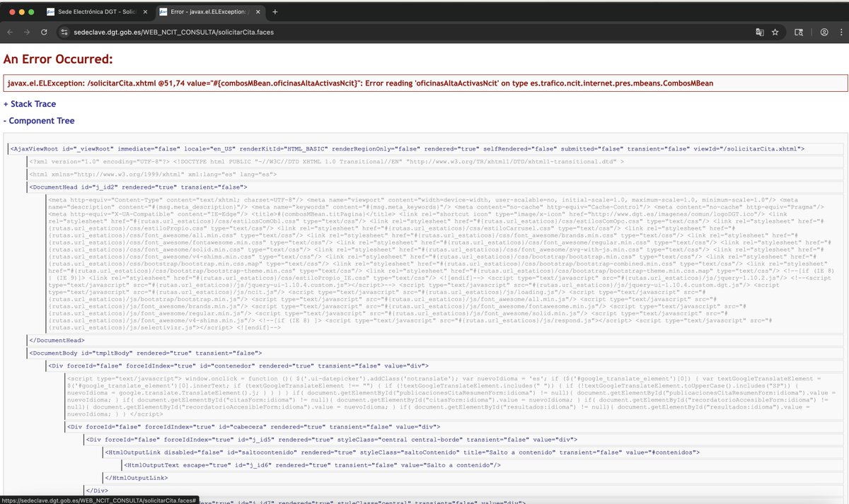849x504 pixels.
Task: Click the macOS green fullscreen window button
Action: tap(30, 12)
